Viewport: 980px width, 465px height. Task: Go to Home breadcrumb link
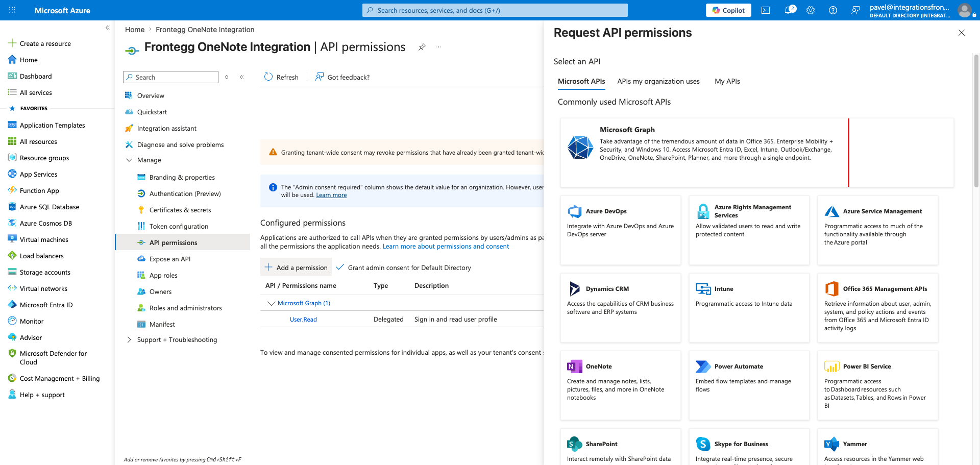[x=135, y=30]
